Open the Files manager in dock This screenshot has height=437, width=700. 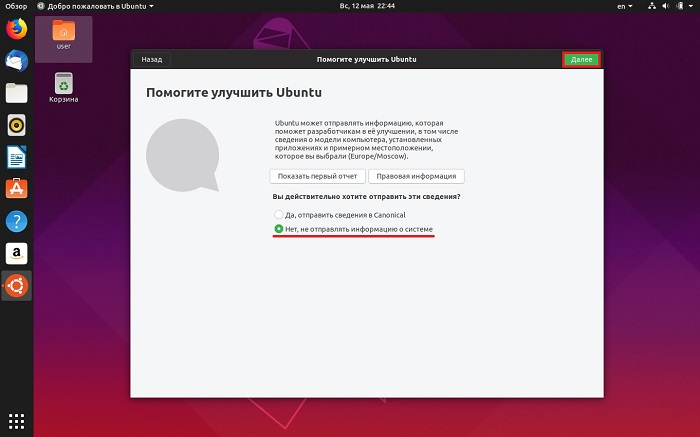(17, 93)
